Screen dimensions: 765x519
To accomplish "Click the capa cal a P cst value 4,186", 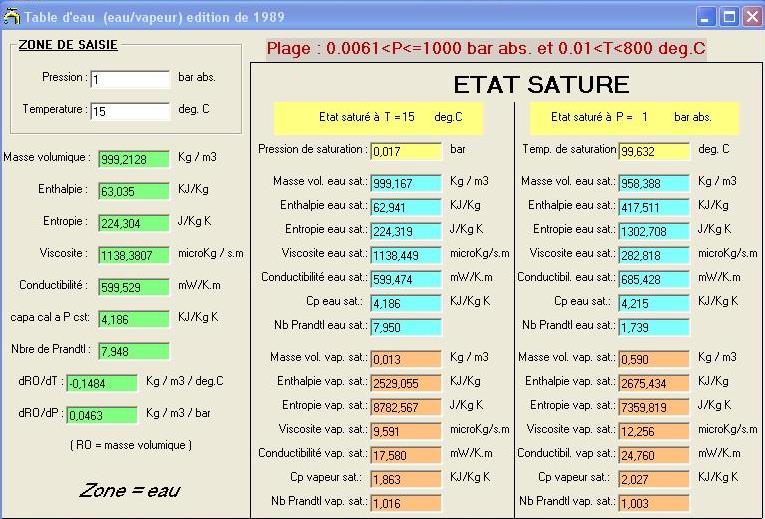I will click(134, 319).
